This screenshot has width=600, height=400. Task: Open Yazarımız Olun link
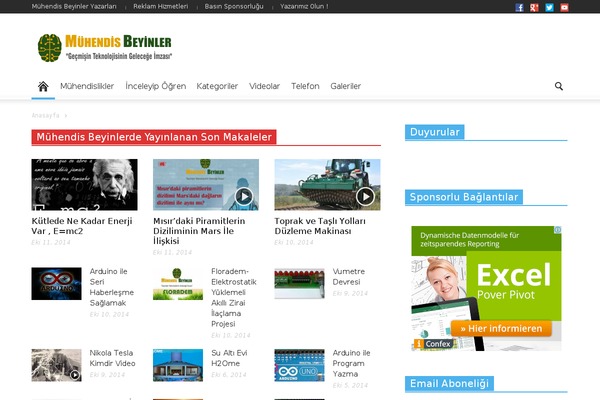click(x=304, y=7)
